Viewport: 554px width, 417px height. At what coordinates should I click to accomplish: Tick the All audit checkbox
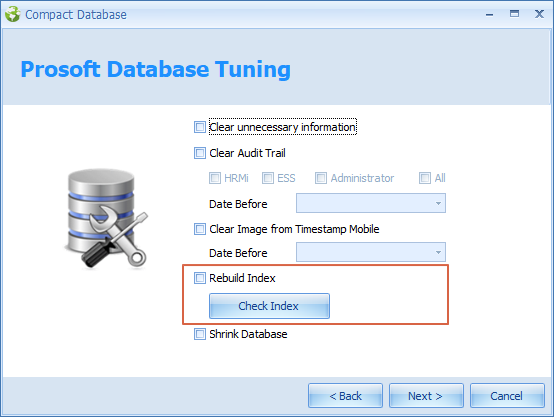(x=425, y=178)
